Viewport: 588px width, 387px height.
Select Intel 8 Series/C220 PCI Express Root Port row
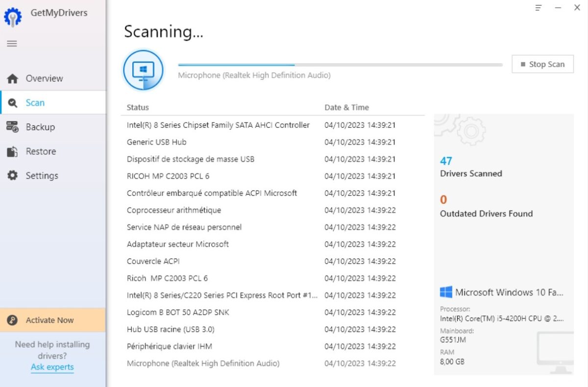pyautogui.click(x=272, y=295)
